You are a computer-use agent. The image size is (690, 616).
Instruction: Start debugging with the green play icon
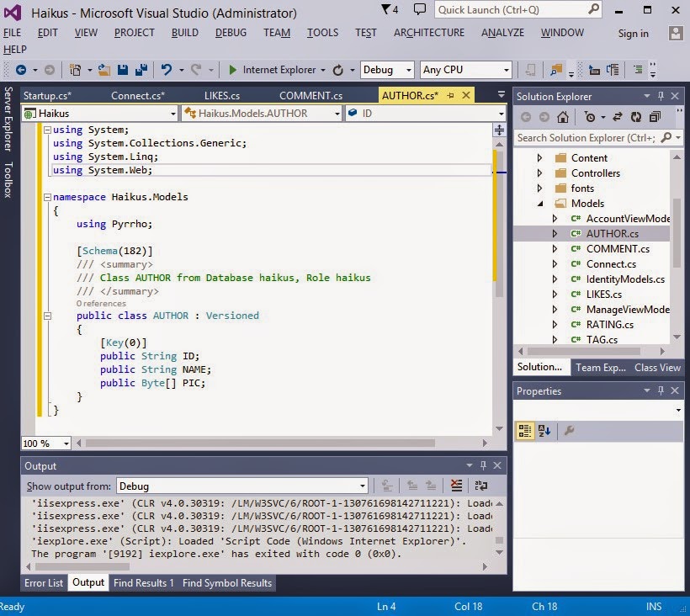(233, 70)
